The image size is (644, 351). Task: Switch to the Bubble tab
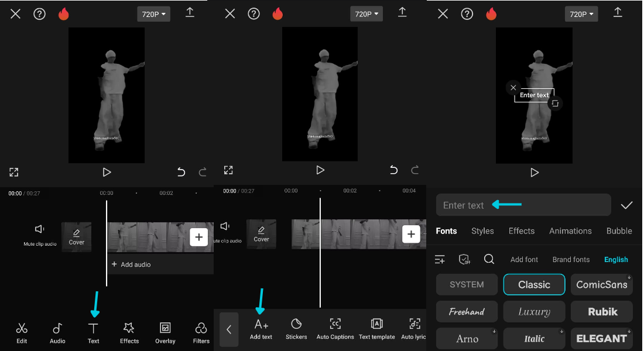619,230
